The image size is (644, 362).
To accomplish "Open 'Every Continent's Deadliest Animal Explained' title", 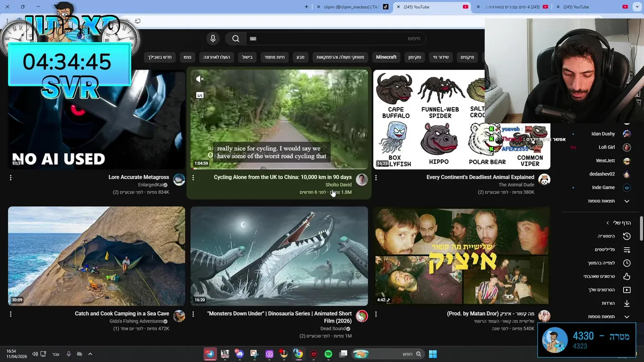I will 480,177.
